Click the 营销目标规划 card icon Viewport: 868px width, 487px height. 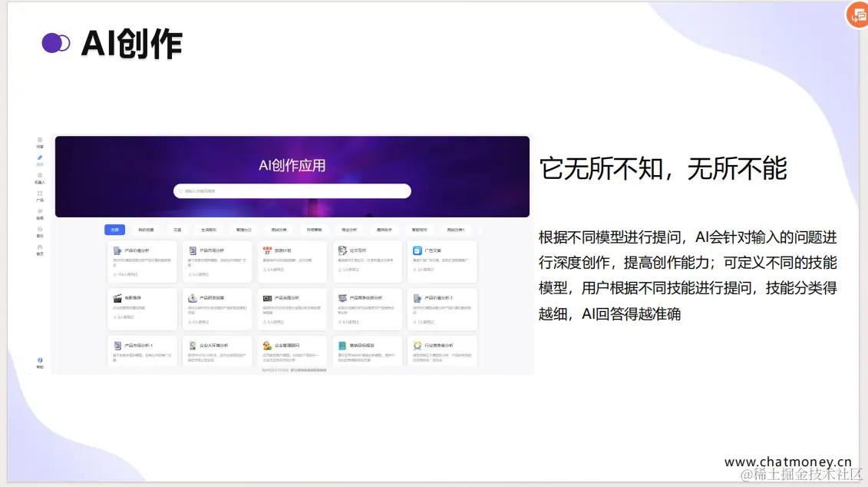click(342, 345)
